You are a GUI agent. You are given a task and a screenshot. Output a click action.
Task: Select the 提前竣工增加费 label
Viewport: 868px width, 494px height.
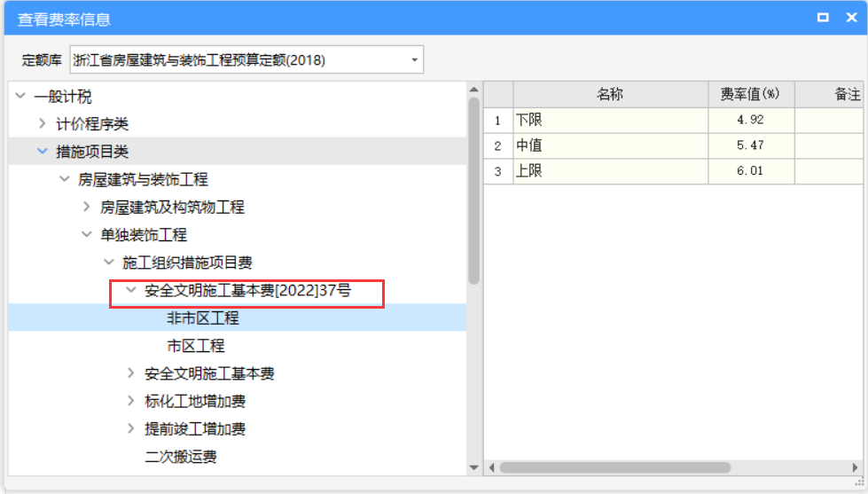coord(195,428)
